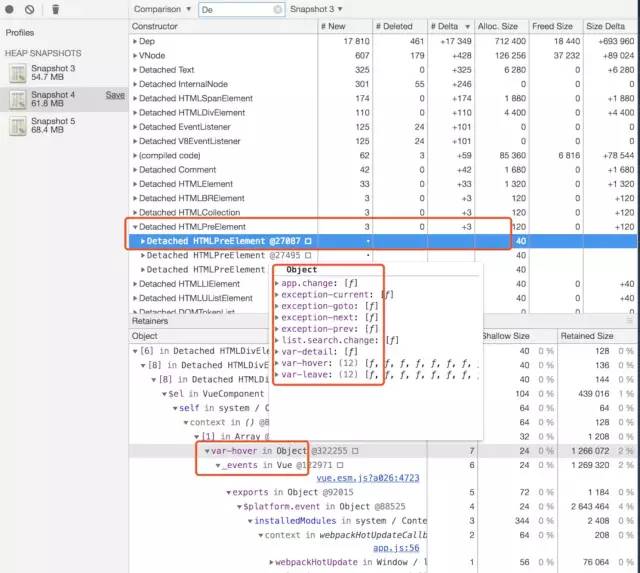Open app.js:56 source link
Screen dimensions: 640x573
coord(396,548)
